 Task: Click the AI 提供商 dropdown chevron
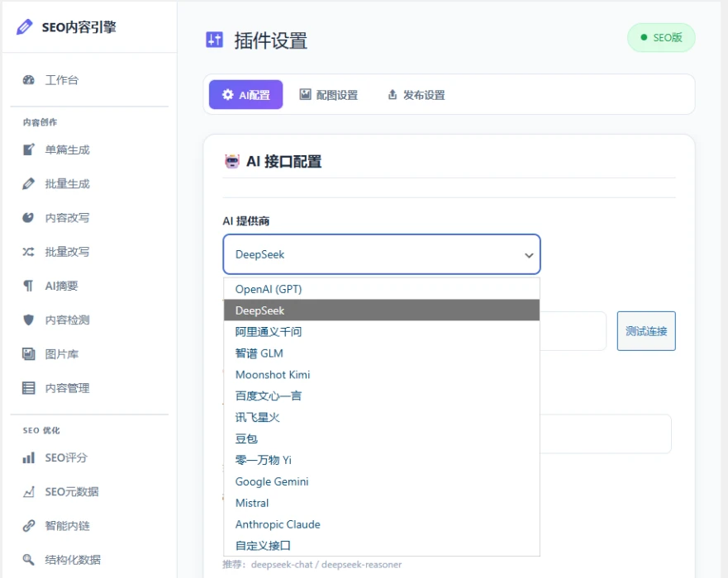[528, 255]
